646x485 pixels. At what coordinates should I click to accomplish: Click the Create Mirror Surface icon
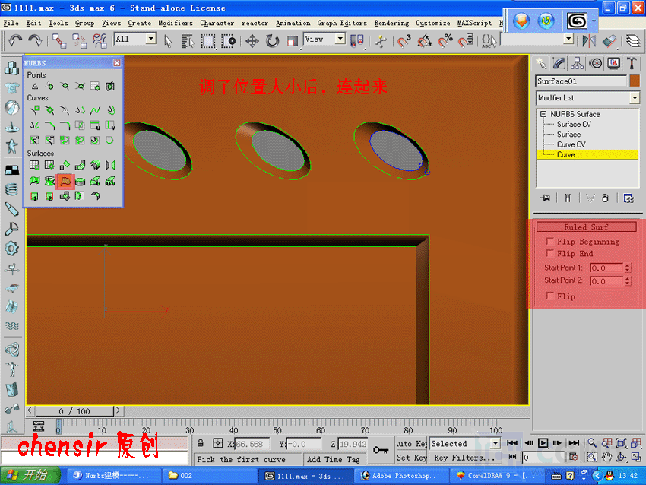[x=110, y=165]
